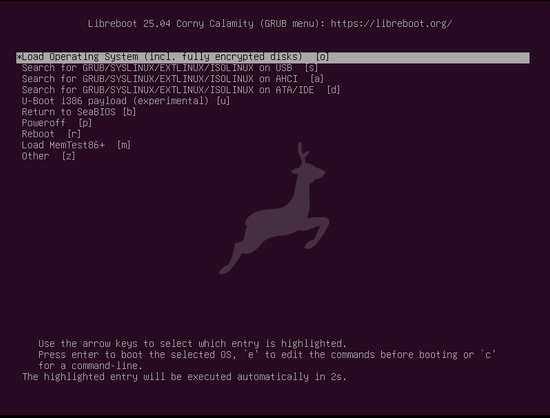Click 'Use the arrow keys to select' help line
The width and height of the screenshot is (550, 418).
tap(192, 344)
